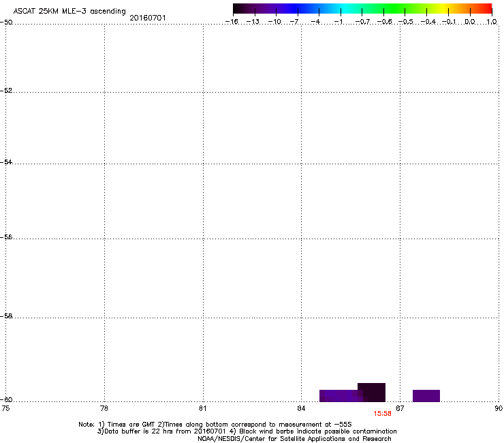Image resolution: width=504 pixels, height=443 pixels.
Task: Click the -13 label on the color scale
Action: [x=253, y=22]
